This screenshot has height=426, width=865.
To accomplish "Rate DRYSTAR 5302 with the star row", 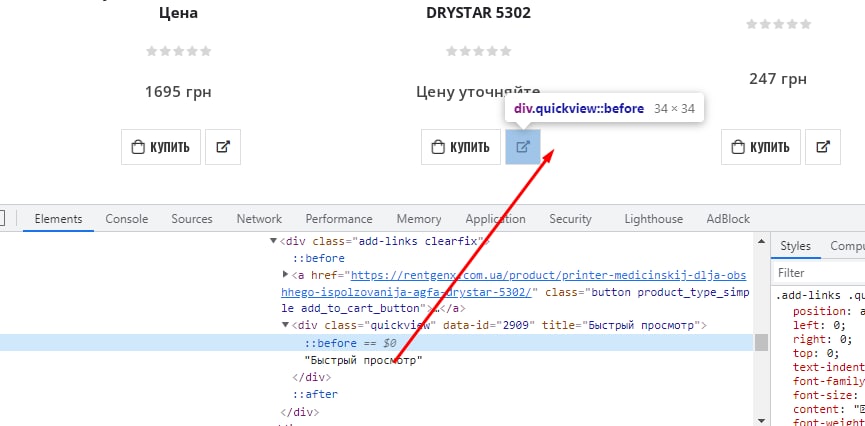I will coord(479,51).
